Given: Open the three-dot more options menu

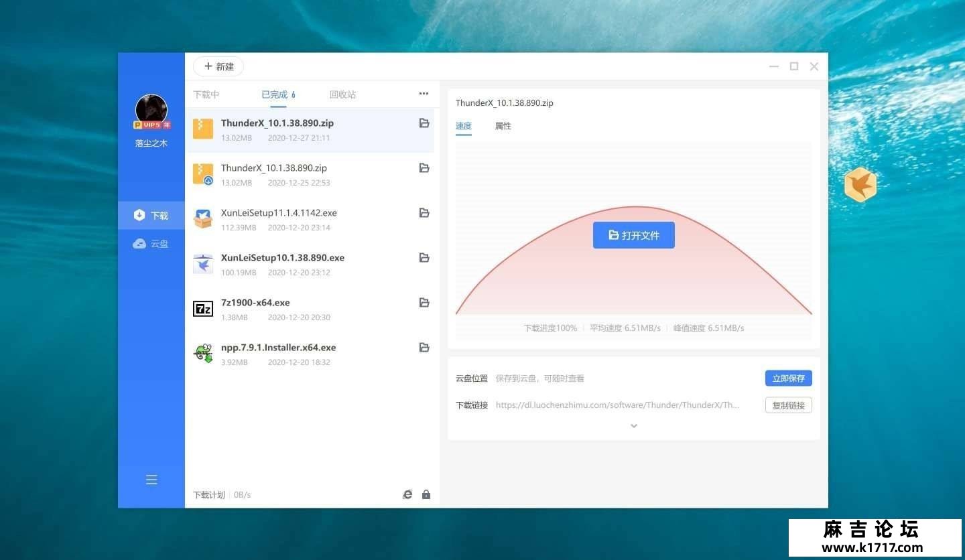Looking at the screenshot, I should point(424,94).
